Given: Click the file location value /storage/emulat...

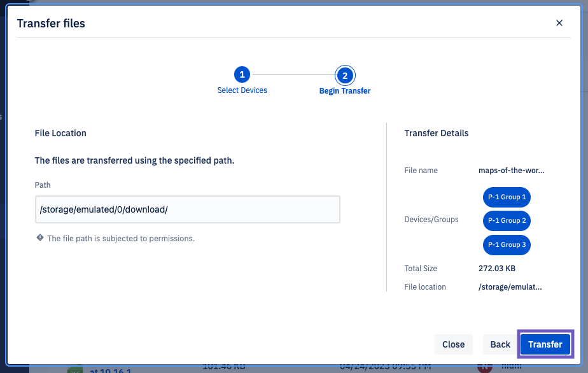Looking at the screenshot, I should (x=510, y=286).
